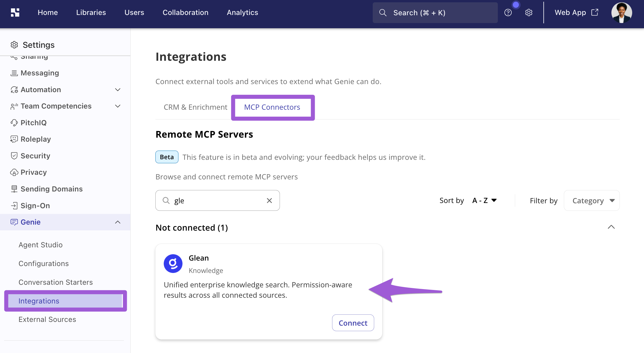The height and width of the screenshot is (353, 644).
Task: Open the user profile avatar
Action: (x=622, y=13)
